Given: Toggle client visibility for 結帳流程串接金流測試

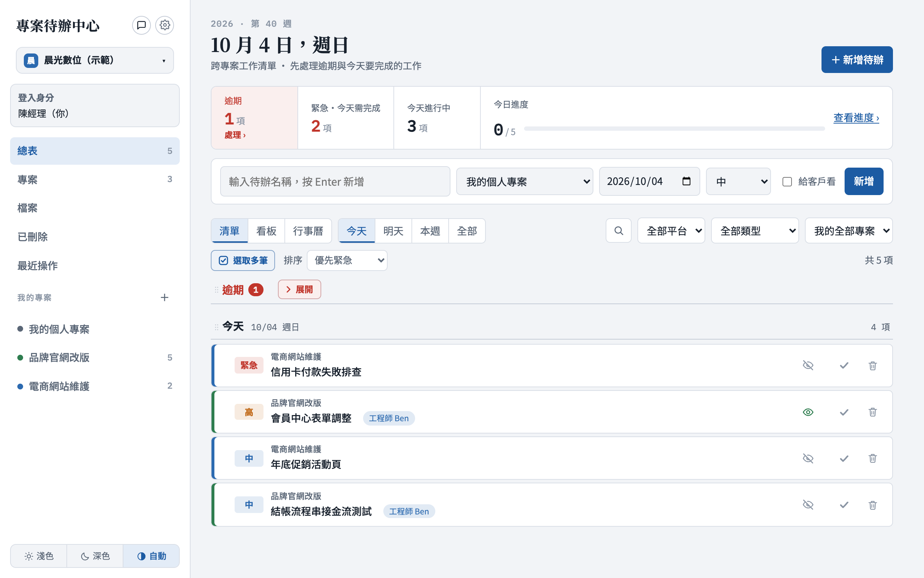Looking at the screenshot, I should point(808,505).
